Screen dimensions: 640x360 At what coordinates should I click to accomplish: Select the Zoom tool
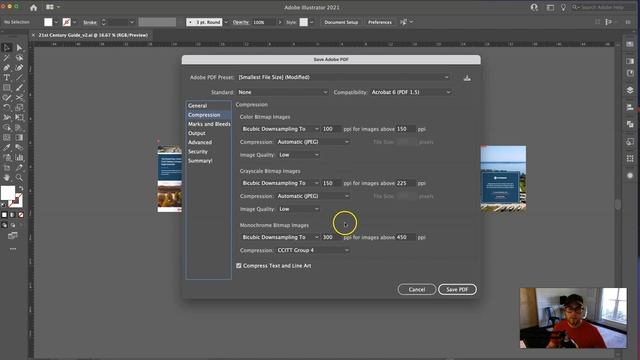pos(19,178)
